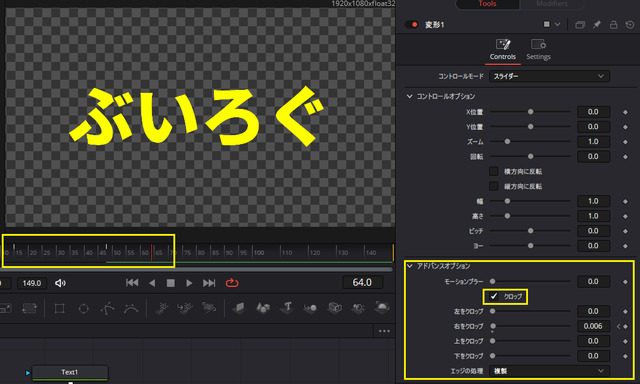Play forward
The height and width of the screenshot is (384, 640).
pyautogui.click(x=189, y=283)
